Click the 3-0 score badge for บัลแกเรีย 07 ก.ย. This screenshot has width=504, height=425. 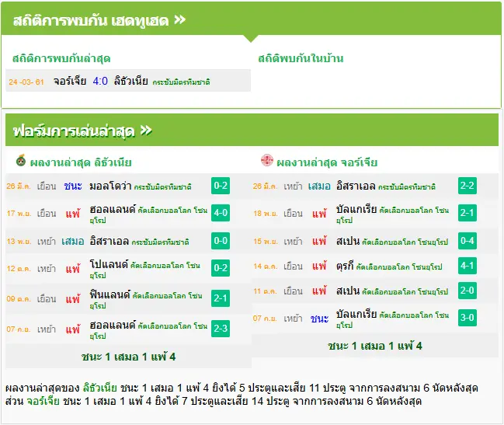pos(468,318)
